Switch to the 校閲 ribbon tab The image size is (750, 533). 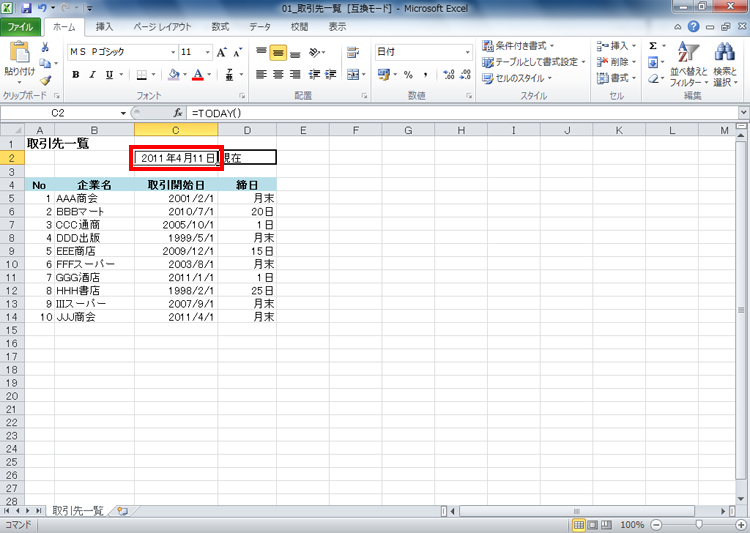coord(299,27)
